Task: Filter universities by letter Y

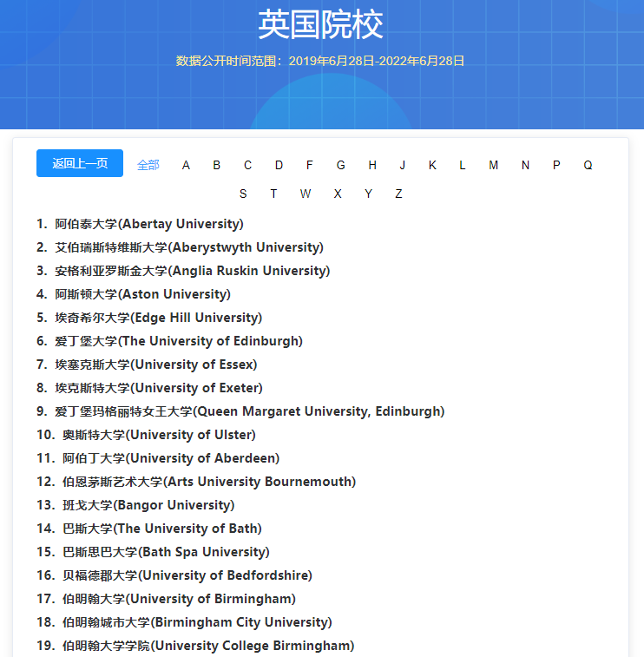Action: coord(368,194)
